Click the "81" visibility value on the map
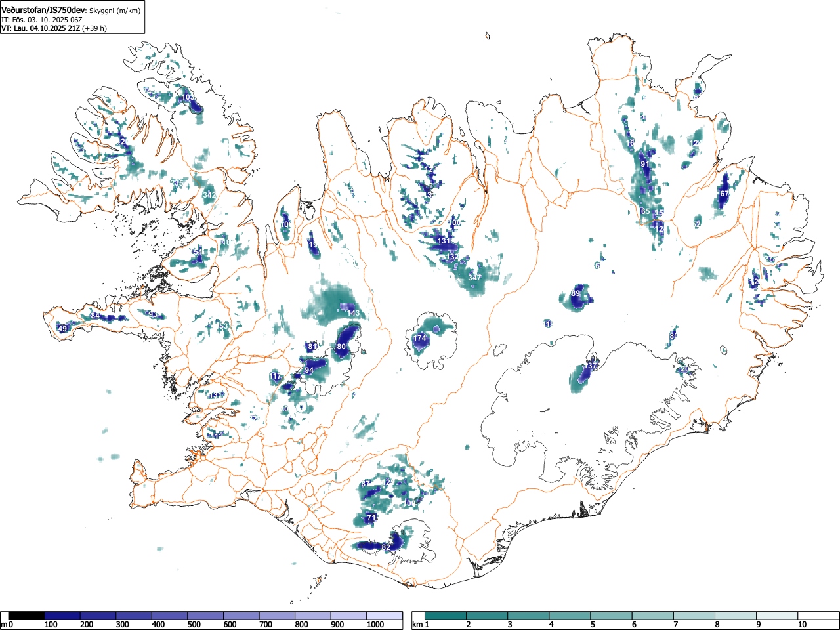This screenshot has width=840, height=630. pyautogui.click(x=312, y=346)
